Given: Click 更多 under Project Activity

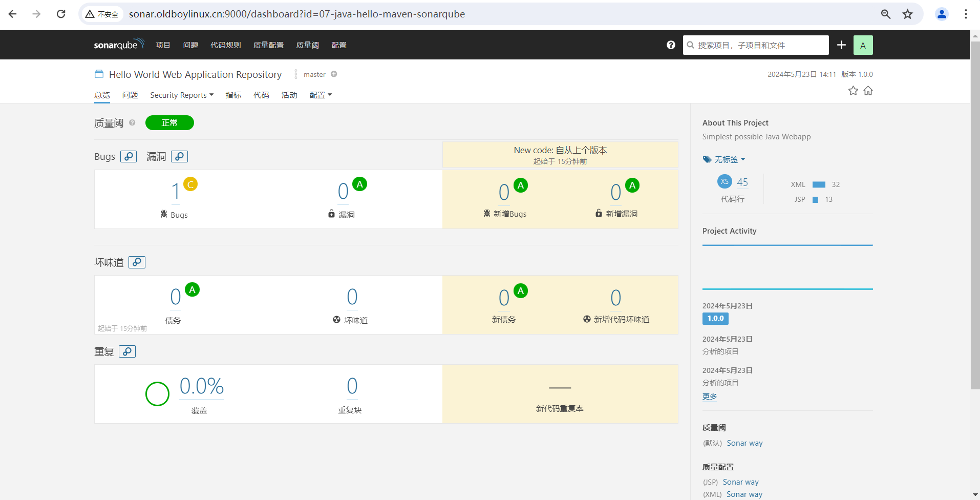Looking at the screenshot, I should 710,396.
